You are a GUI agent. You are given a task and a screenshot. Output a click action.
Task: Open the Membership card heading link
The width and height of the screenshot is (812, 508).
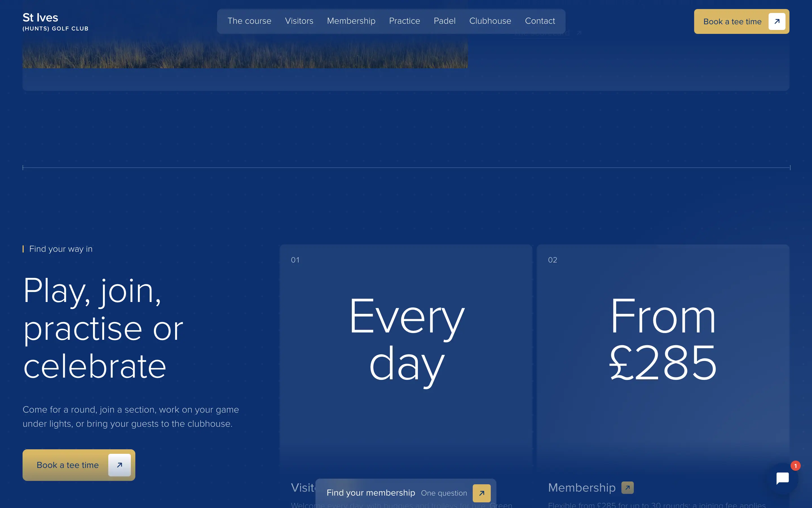(581, 487)
